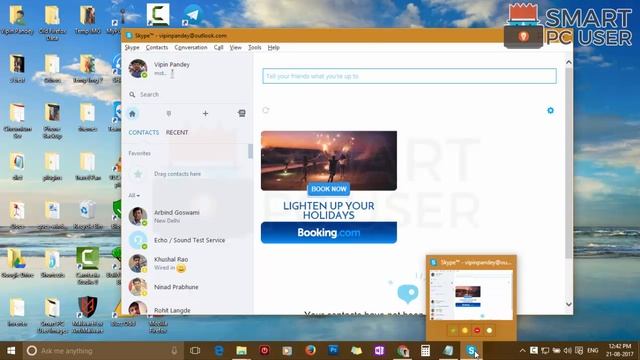640x360 pixels.
Task: Open the Ninad Prabhune contact
Action: pyautogui.click(x=187, y=287)
